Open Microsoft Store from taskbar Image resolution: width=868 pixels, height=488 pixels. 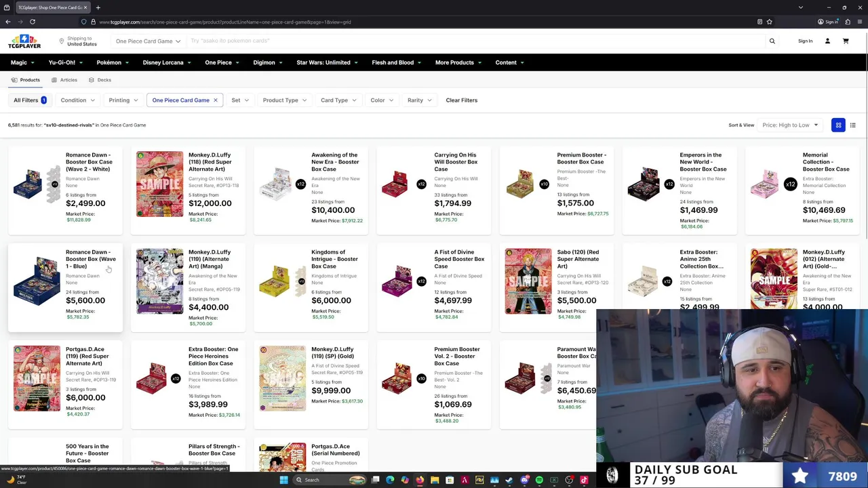pyautogui.click(x=450, y=480)
